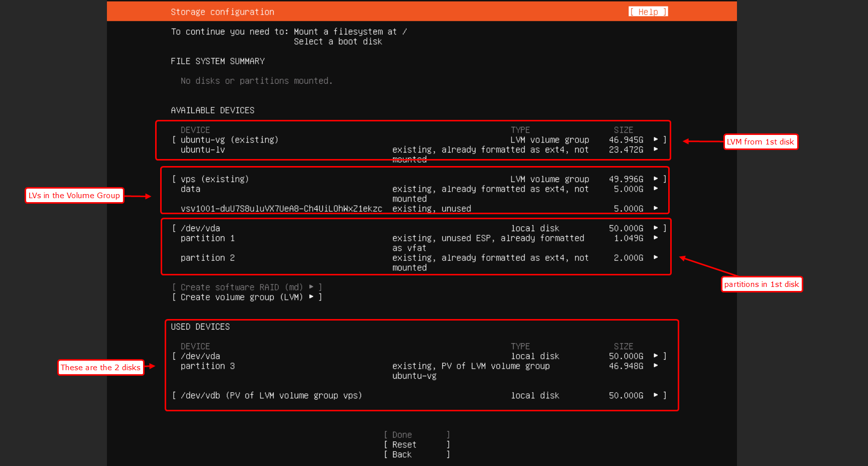Select Create software RAID (md) option
The width and height of the screenshot is (868, 466).
coord(246,287)
